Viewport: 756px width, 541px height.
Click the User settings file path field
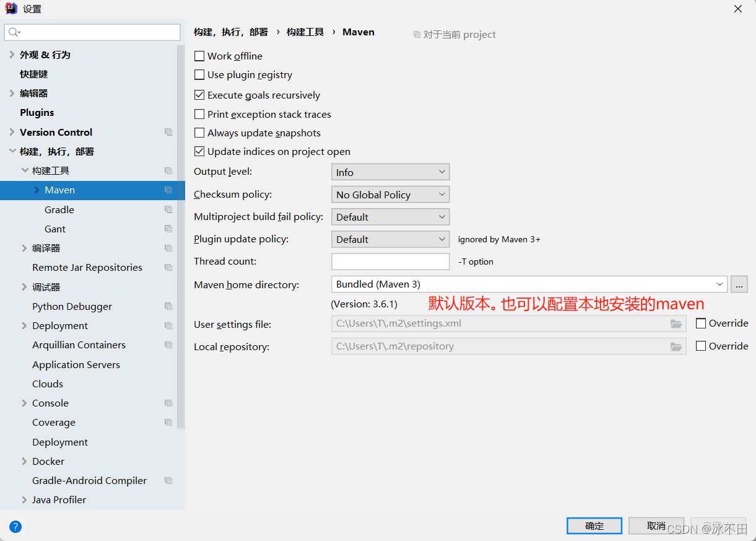point(509,323)
